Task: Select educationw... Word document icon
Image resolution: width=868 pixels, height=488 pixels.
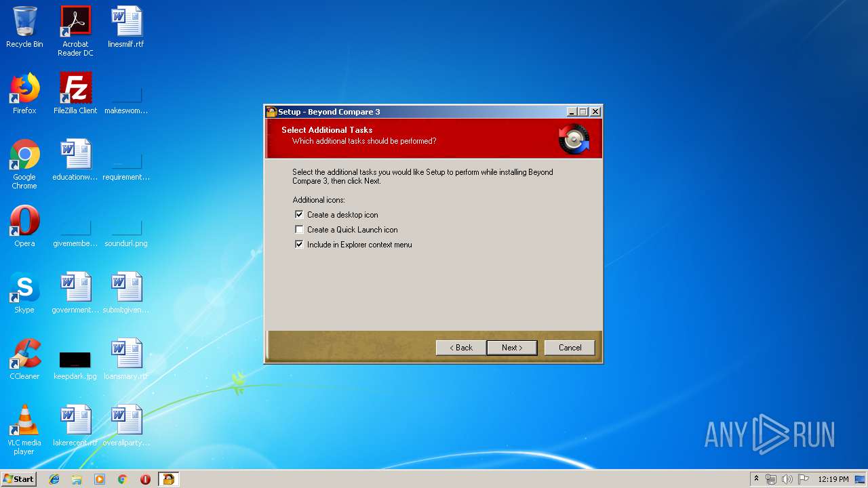Action: 75,160
